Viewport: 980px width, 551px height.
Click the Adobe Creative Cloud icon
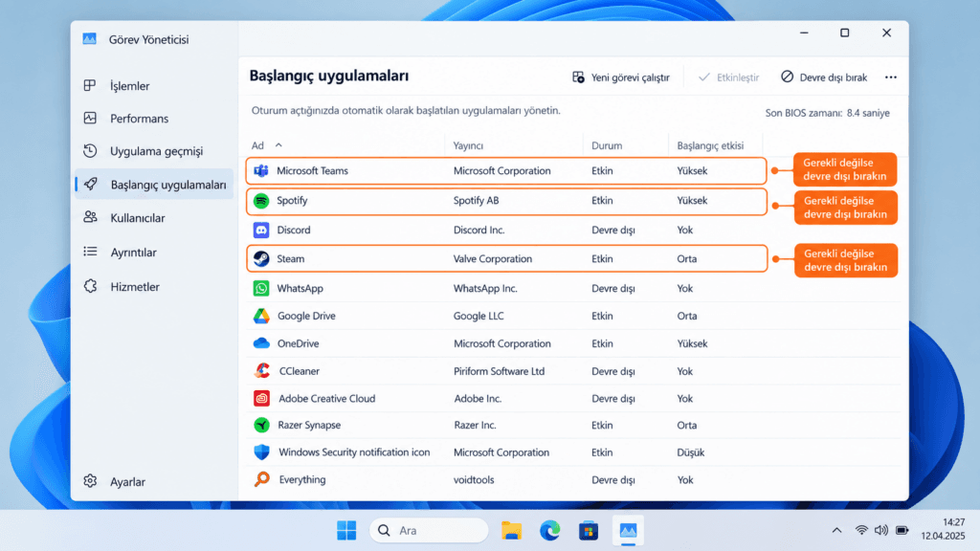point(261,399)
